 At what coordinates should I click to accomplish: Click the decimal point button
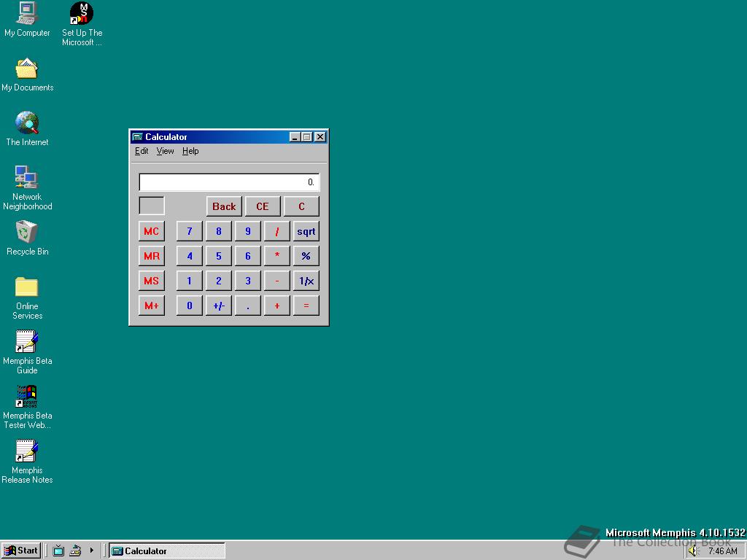click(248, 306)
